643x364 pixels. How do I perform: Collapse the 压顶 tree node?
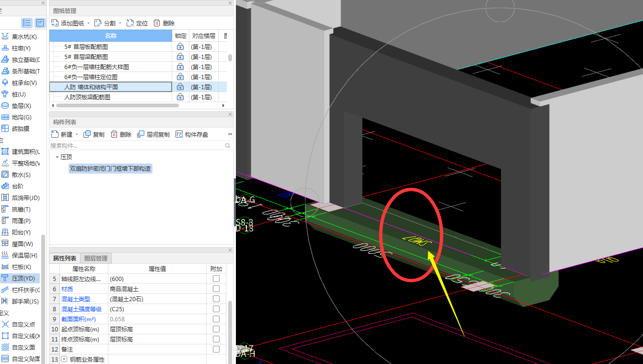click(57, 157)
